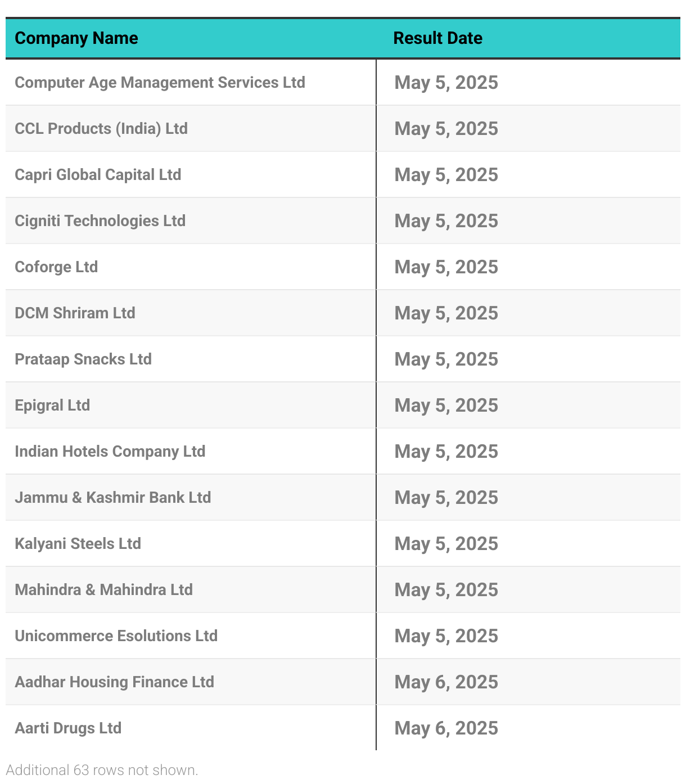Select the Computer Age Management Services Ltd row
This screenshot has width=686, height=784.
343,83
